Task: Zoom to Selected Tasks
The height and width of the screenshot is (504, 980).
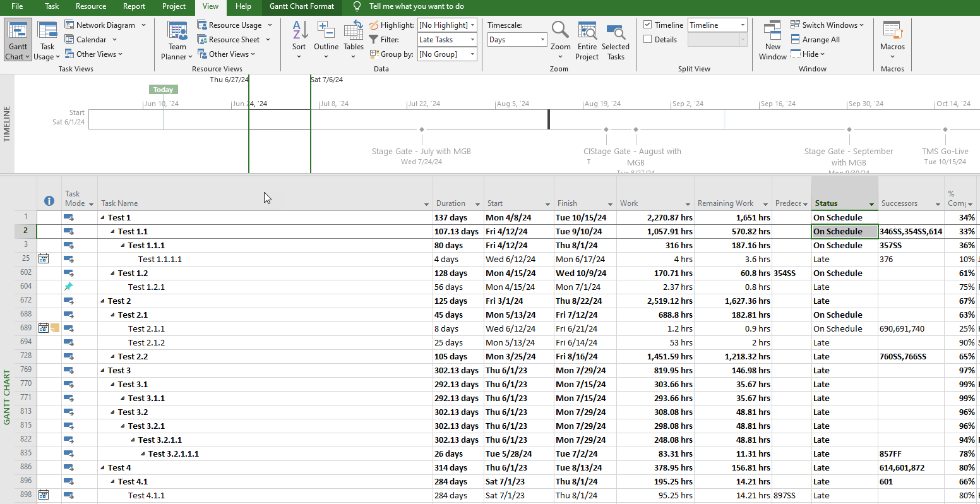Action: pyautogui.click(x=616, y=39)
